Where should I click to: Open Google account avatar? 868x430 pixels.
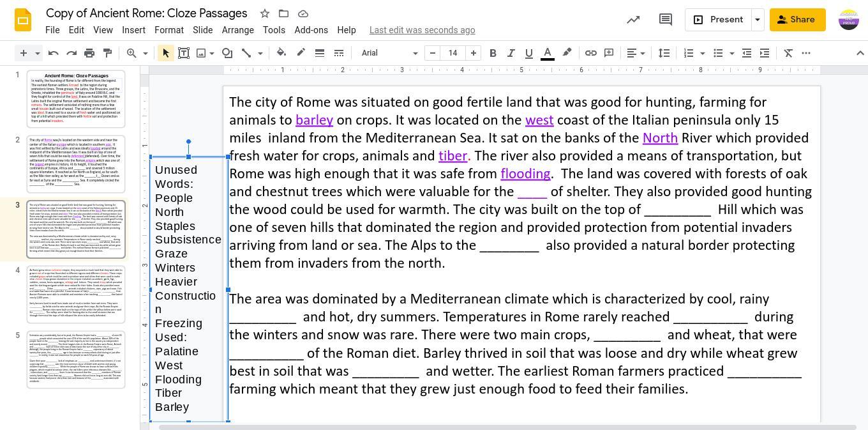[x=849, y=20]
